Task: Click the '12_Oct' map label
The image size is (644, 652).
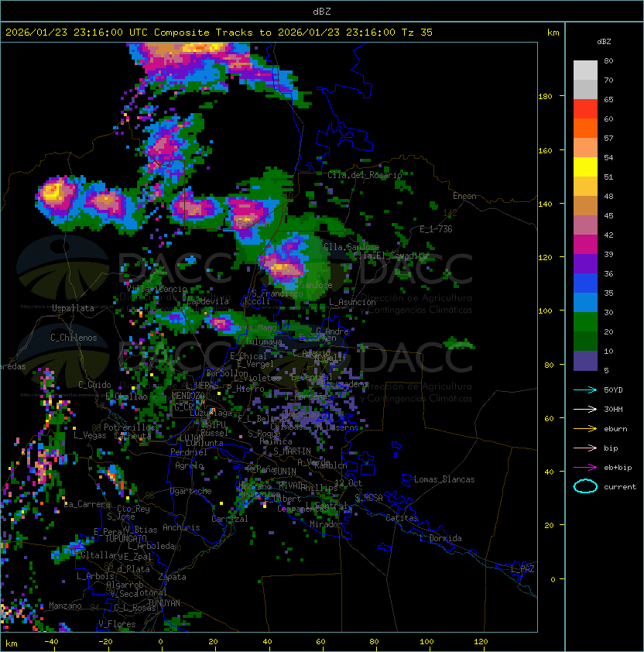Action: coord(348,483)
